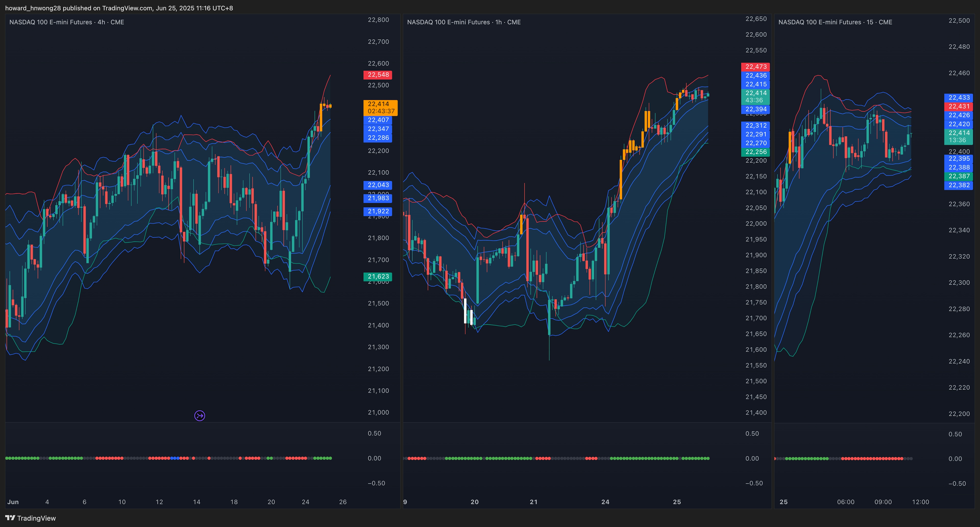
Task: Click the purple contract rollover marker icon
Action: pos(200,416)
